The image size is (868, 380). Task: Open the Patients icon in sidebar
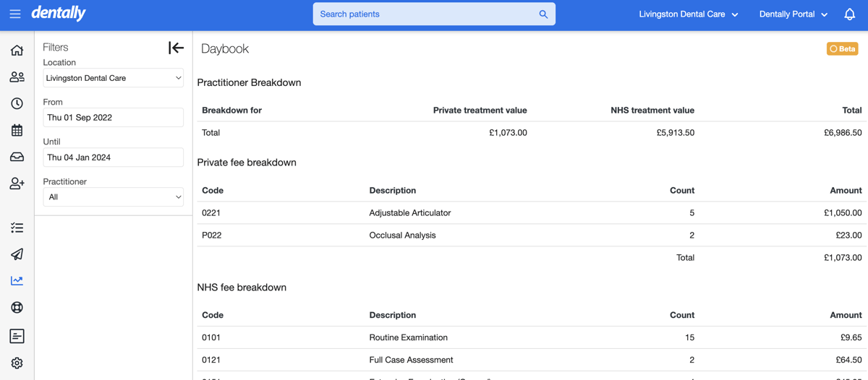point(17,77)
